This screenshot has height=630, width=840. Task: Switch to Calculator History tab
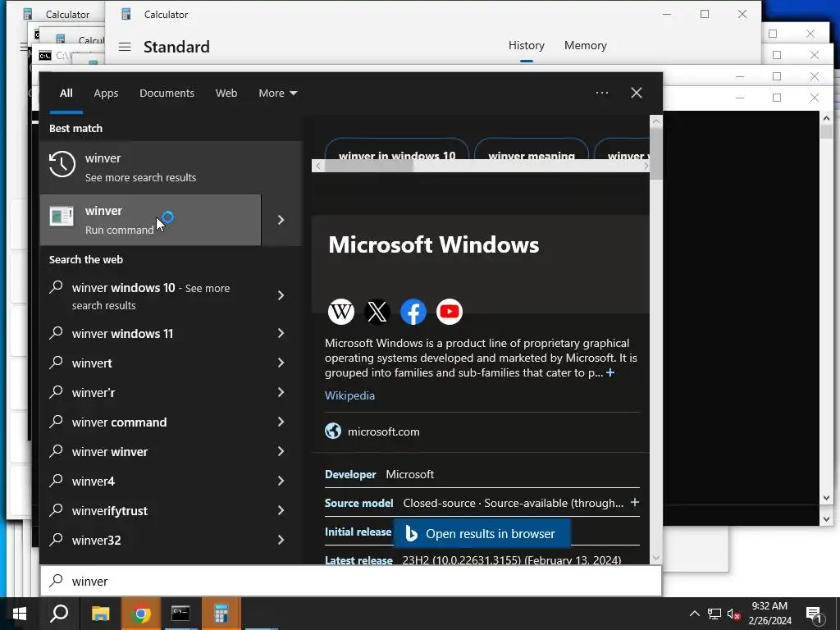point(526,46)
